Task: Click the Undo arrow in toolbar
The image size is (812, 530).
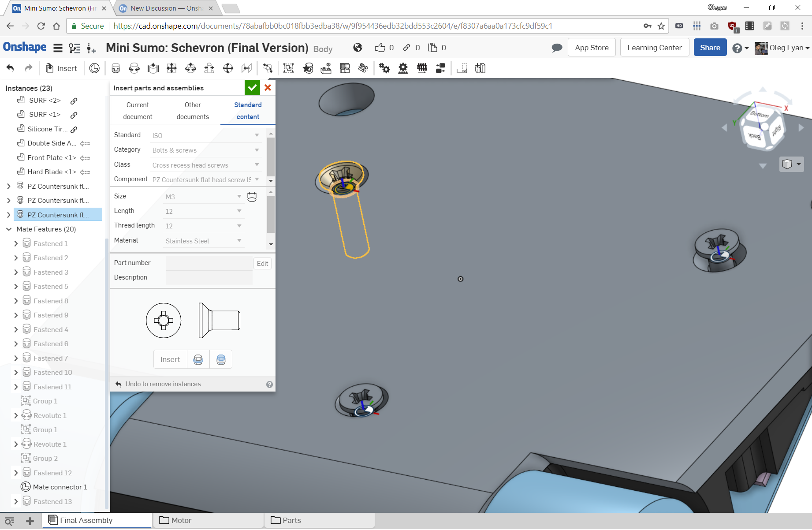Action: coord(10,68)
